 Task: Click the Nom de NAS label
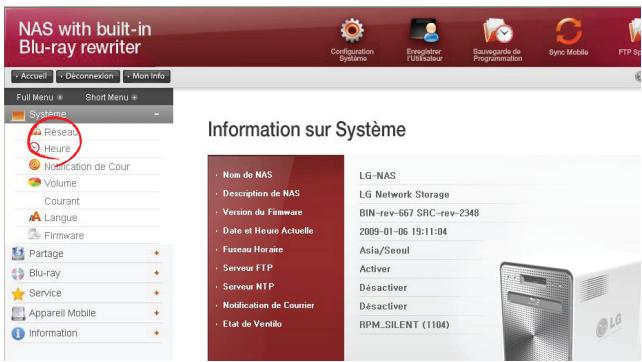(x=247, y=175)
